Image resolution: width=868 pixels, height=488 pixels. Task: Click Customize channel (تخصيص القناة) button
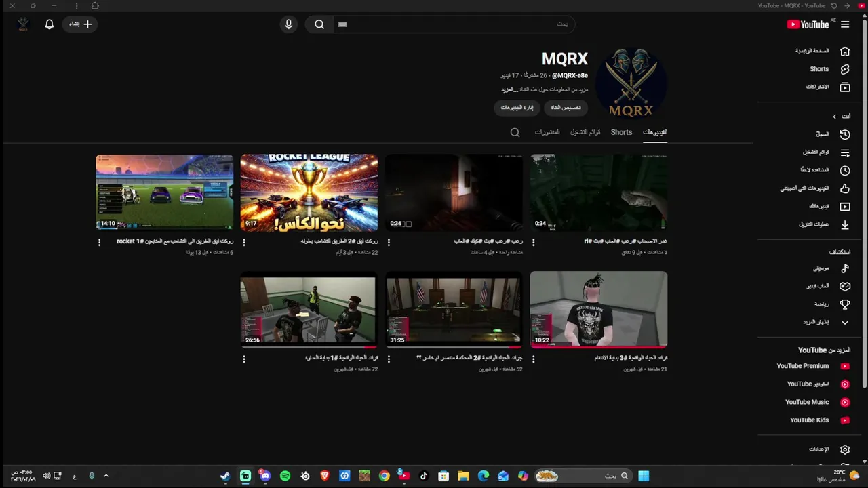(x=566, y=108)
